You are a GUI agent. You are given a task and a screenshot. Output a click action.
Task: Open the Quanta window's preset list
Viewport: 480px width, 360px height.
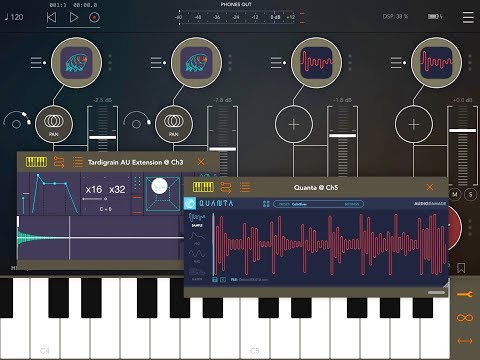tap(245, 187)
